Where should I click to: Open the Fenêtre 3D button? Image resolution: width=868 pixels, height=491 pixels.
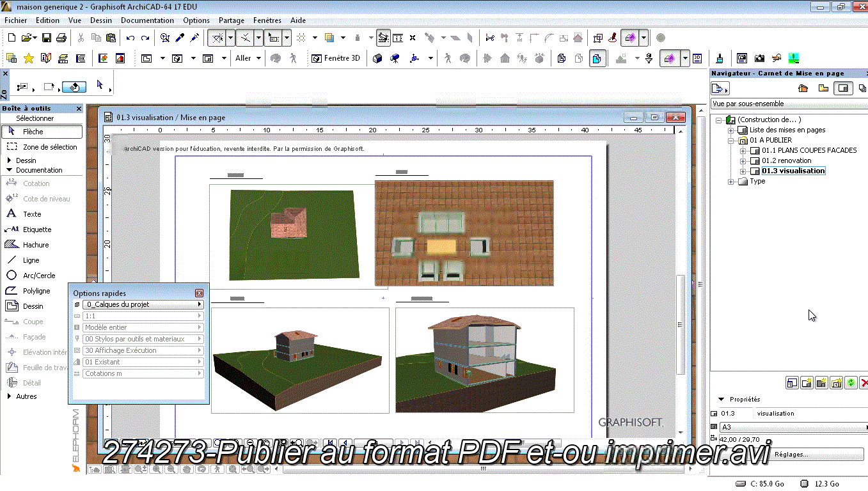click(x=336, y=58)
